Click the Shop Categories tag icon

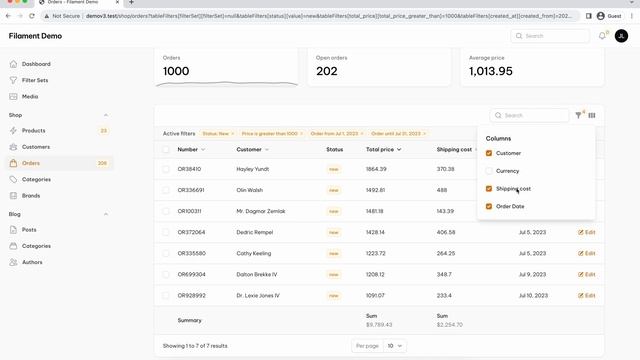pyautogui.click(x=13, y=180)
